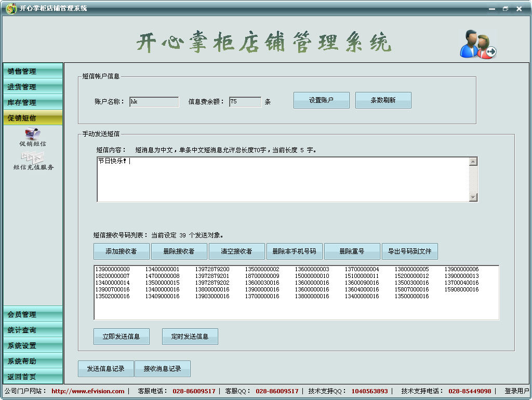Select number 13600000003 in list
This screenshot has width=532, height=400.
pos(312,269)
